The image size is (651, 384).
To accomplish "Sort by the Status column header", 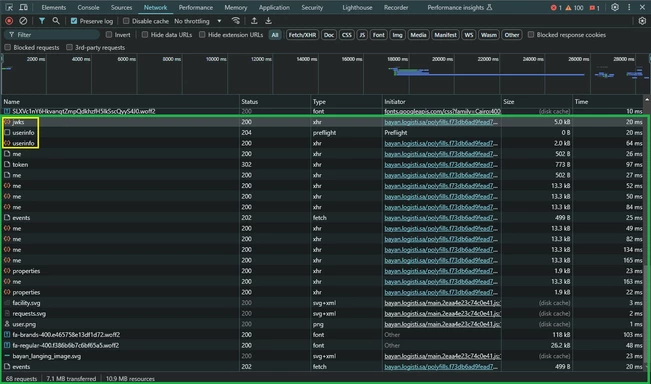I will point(275,102).
